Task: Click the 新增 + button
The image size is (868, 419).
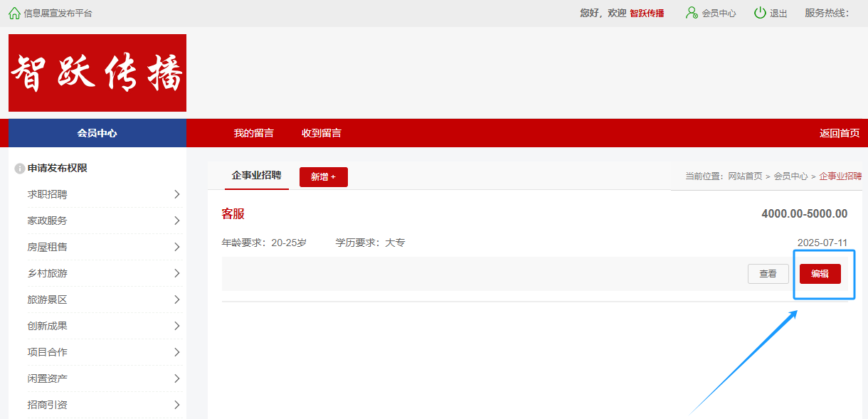Action: pyautogui.click(x=324, y=177)
